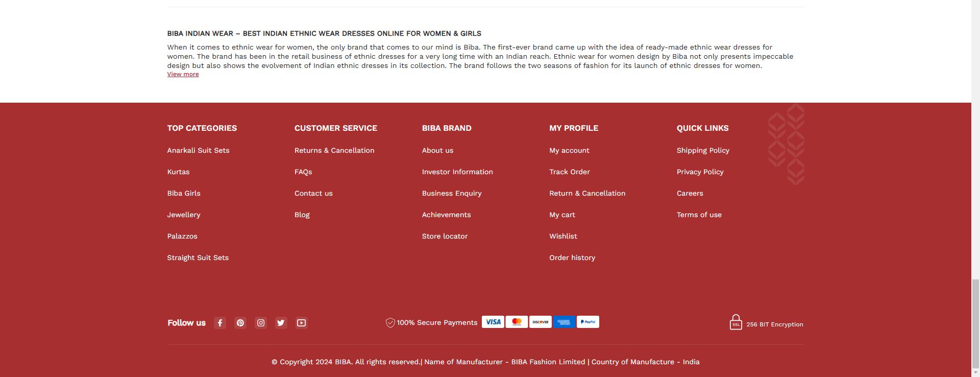Click the Follow us label
The height and width of the screenshot is (377, 980).
(x=186, y=323)
